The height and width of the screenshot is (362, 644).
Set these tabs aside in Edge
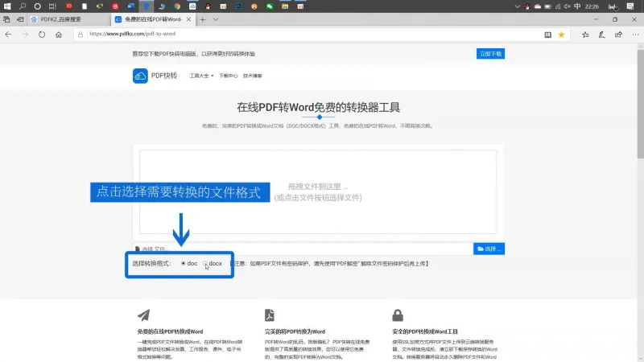19,19
